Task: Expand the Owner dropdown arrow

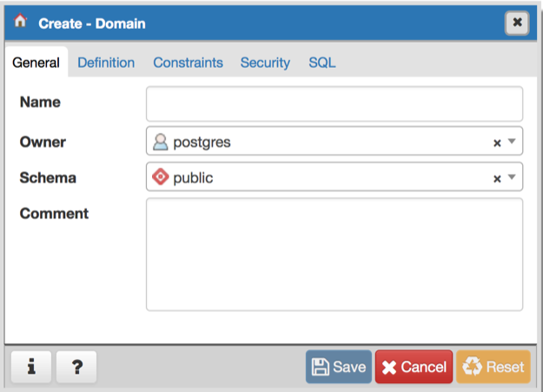Action: point(512,143)
